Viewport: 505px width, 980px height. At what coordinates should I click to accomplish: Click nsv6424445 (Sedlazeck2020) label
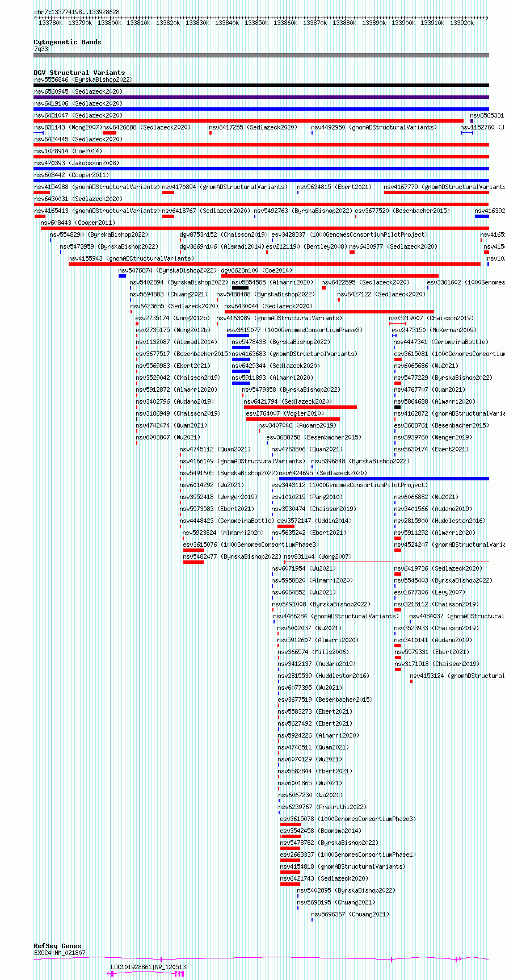pos(78,139)
